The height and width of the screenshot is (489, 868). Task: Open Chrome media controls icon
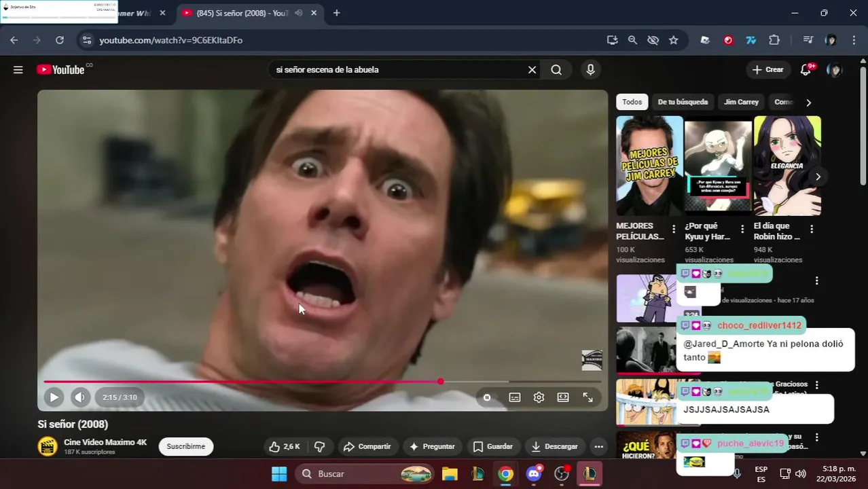808,40
